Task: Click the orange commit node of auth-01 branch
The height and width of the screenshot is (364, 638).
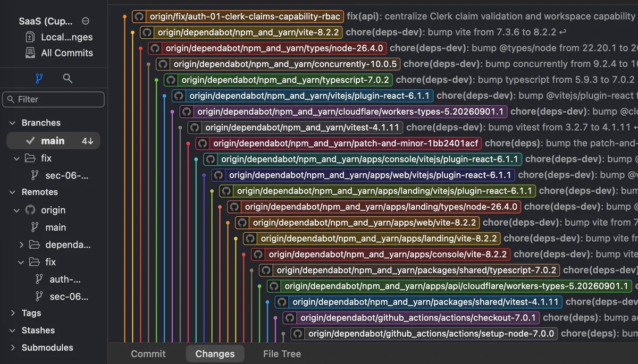Action: point(124,16)
